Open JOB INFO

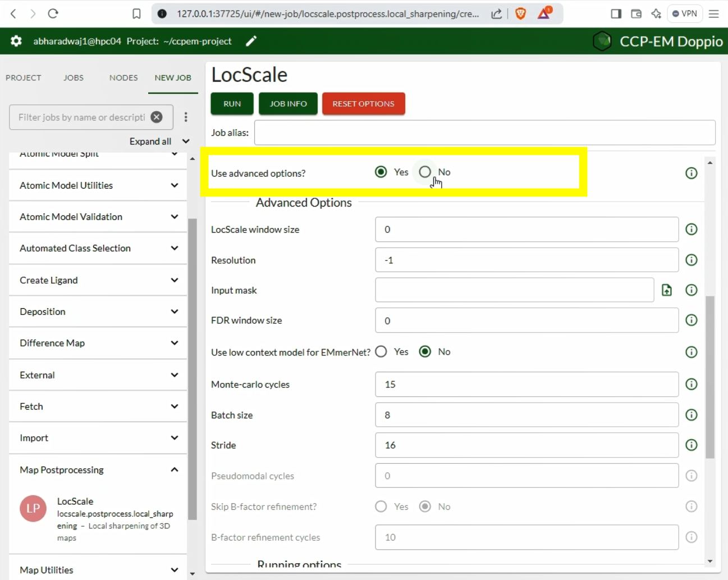coord(288,103)
